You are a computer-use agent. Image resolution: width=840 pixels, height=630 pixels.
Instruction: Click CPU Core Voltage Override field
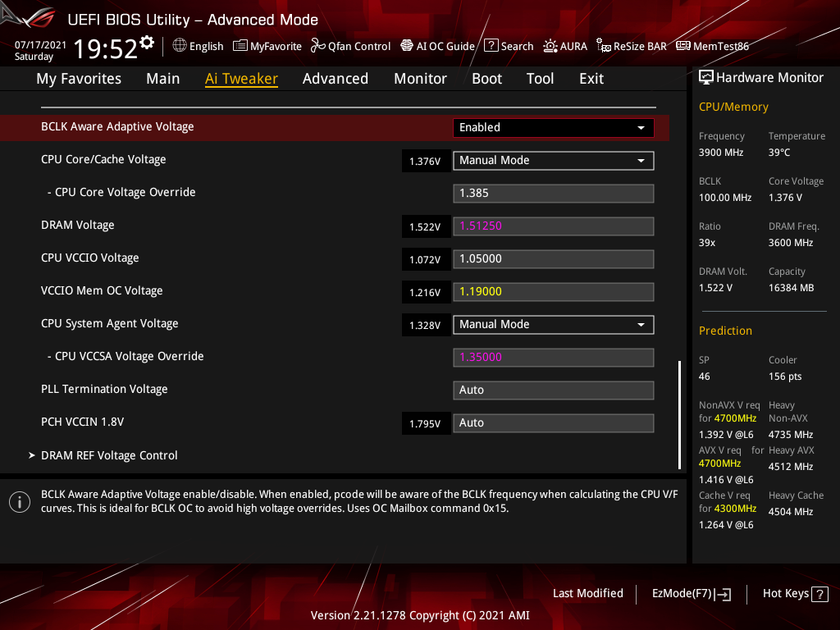coord(554,194)
